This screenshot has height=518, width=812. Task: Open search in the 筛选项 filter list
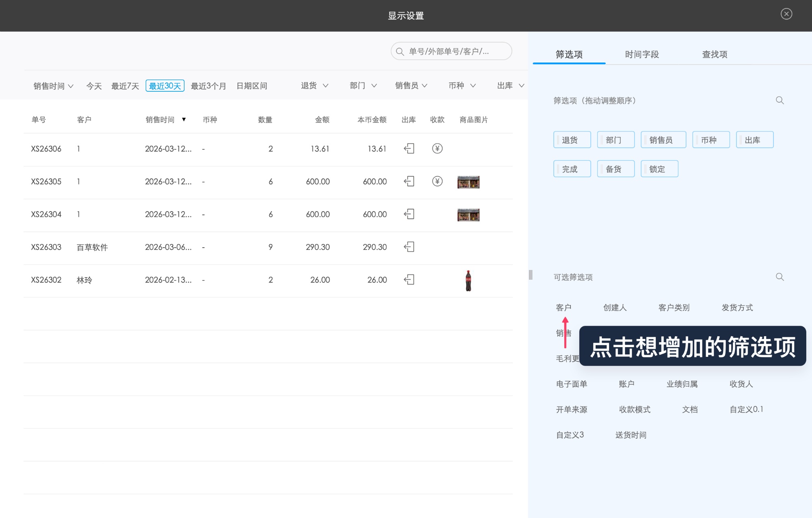[780, 101]
